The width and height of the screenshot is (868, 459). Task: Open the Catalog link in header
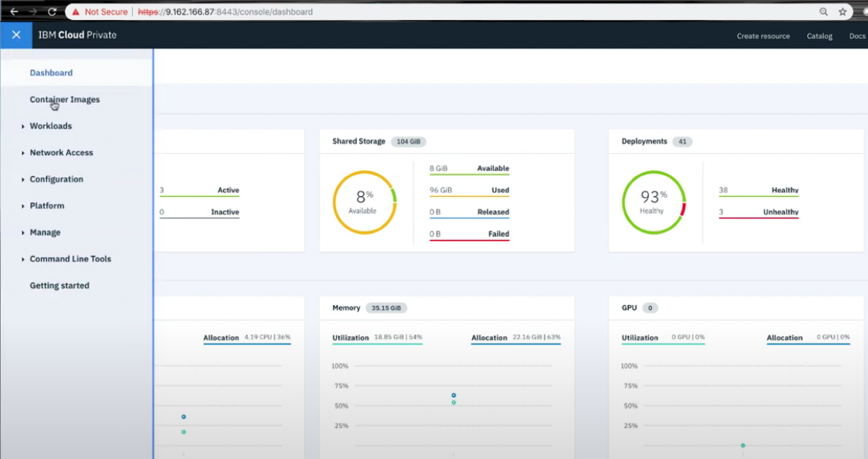[820, 36]
